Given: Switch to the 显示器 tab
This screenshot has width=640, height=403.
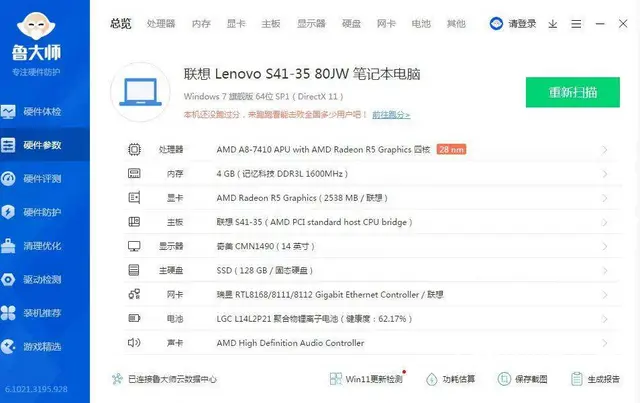Looking at the screenshot, I should (311, 24).
